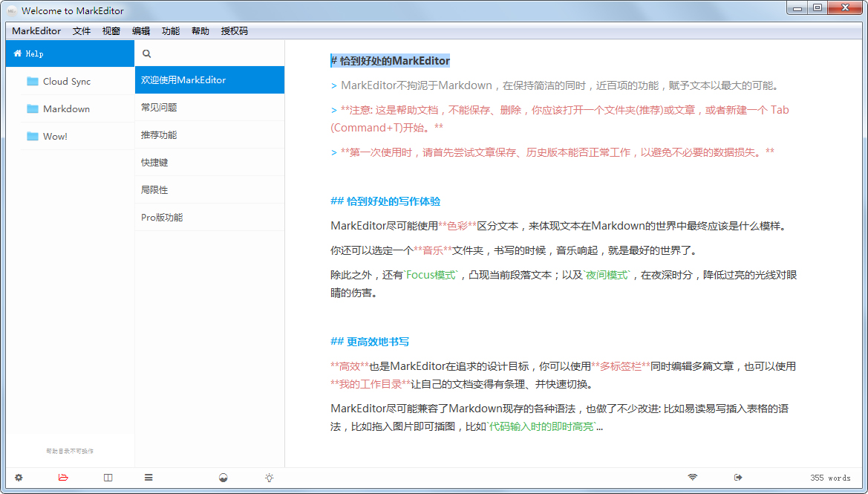Image resolution: width=868 pixels, height=494 pixels.
Task: Click the '355 words' counter
Action: coord(830,478)
